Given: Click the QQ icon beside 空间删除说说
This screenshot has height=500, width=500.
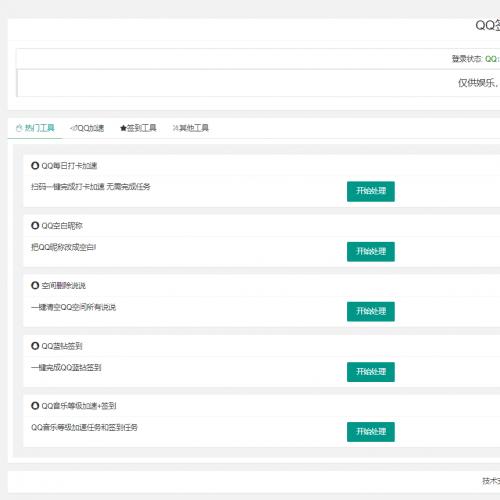Looking at the screenshot, I should (x=35, y=286).
